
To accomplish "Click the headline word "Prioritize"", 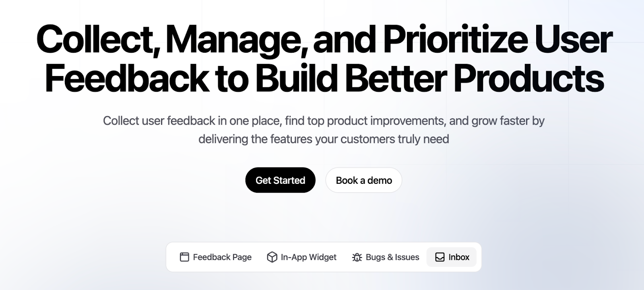I will click(x=455, y=40).
